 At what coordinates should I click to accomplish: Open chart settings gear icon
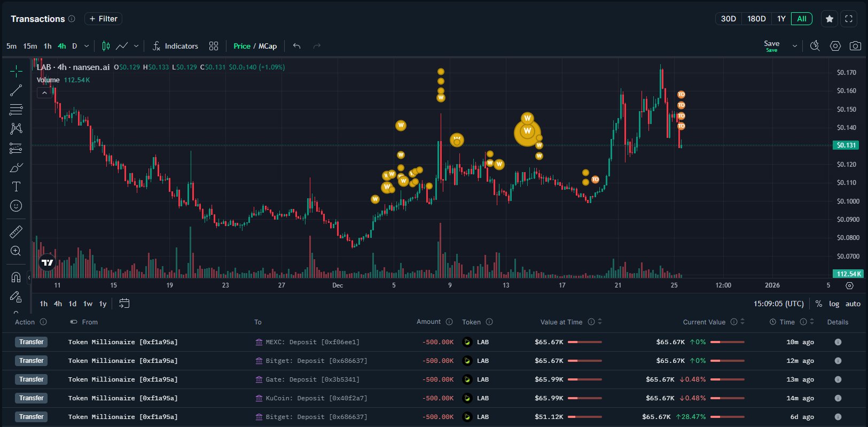[835, 46]
